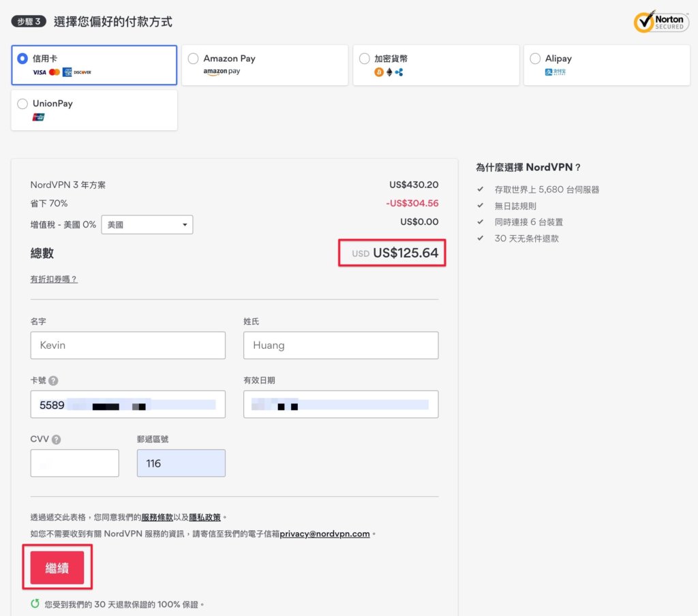Click the US$430.20 plan price
Viewport: 698px width, 616px height.
click(x=414, y=185)
